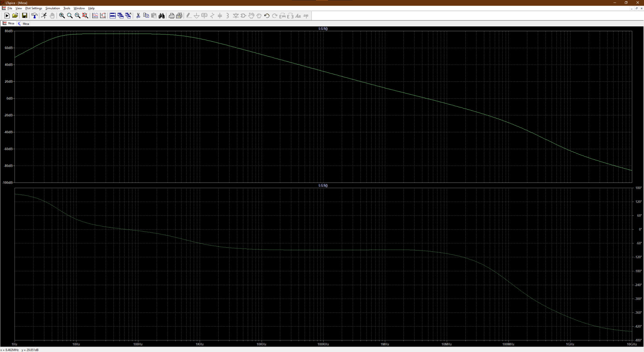Click the label net icon
The image size is (644, 352).
pyautogui.click(x=204, y=16)
